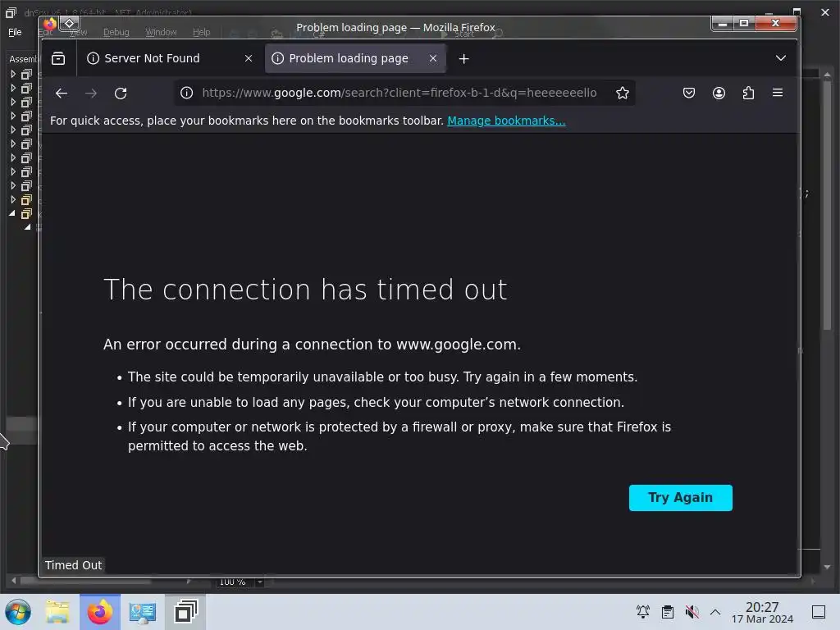List all tabs with the chevron dropdown

781,58
